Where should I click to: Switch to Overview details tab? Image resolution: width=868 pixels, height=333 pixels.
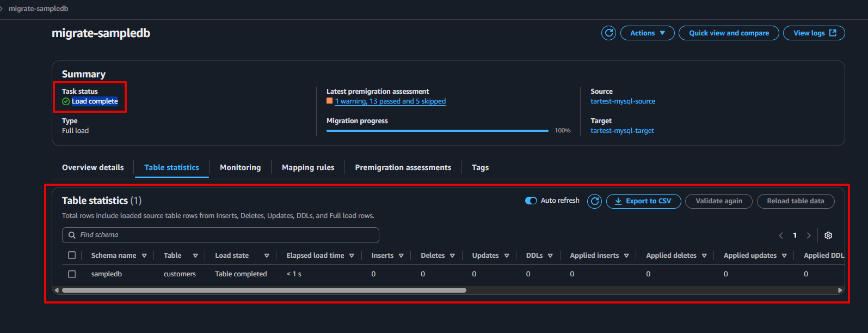pos(93,167)
